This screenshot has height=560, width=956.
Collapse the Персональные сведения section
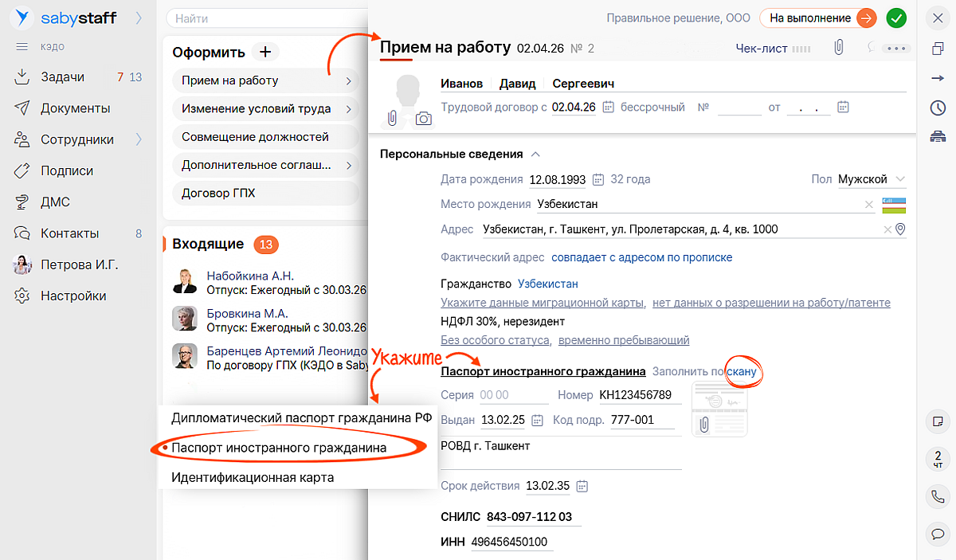(535, 154)
